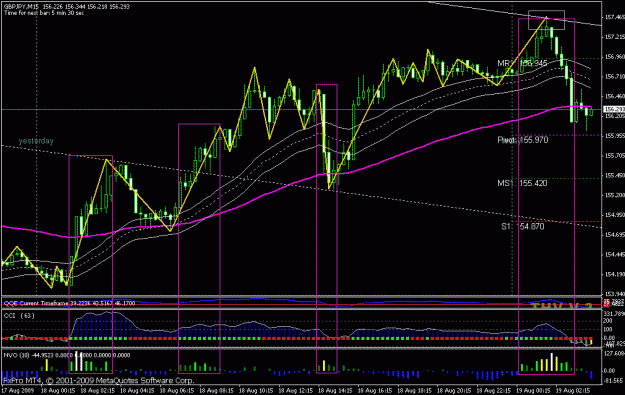Click the 155.705 value on price axis
This screenshot has height=395, width=625.
click(x=615, y=155)
